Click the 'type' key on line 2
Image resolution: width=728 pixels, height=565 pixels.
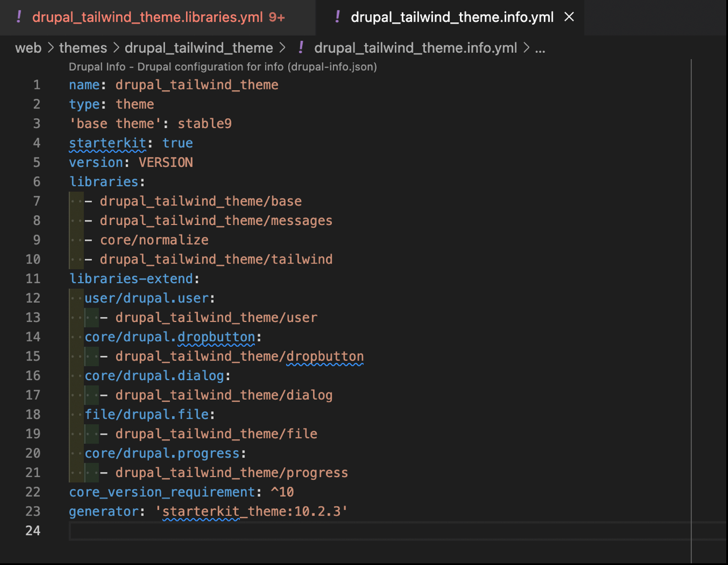coord(84,105)
